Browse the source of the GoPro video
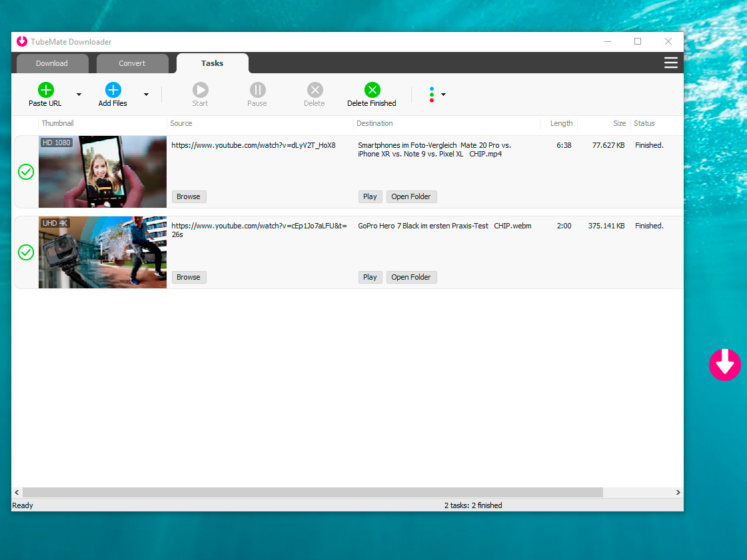 coord(189,276)
